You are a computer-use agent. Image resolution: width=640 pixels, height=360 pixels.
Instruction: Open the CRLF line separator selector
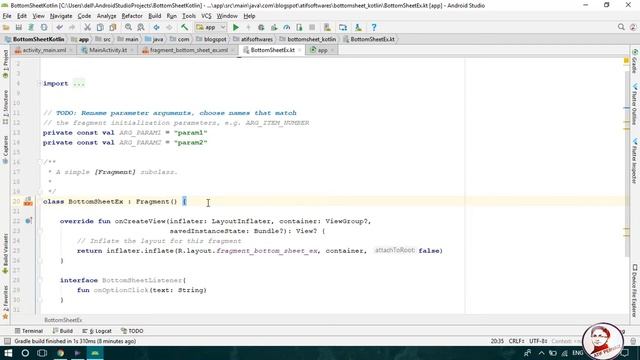click(516, 341)
